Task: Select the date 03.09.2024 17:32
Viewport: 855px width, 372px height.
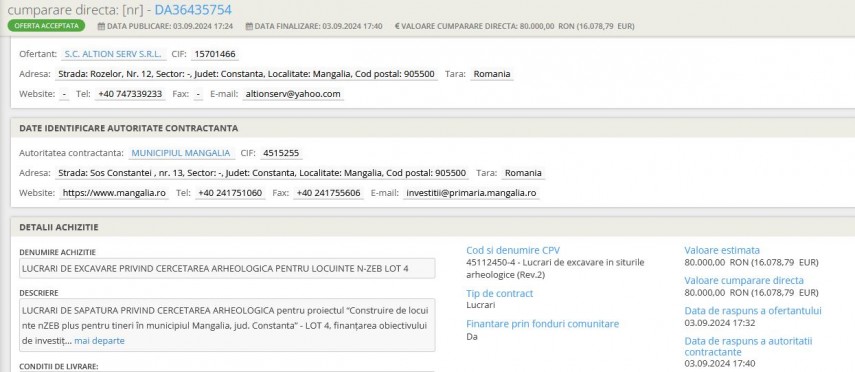Action: point(720,323)
